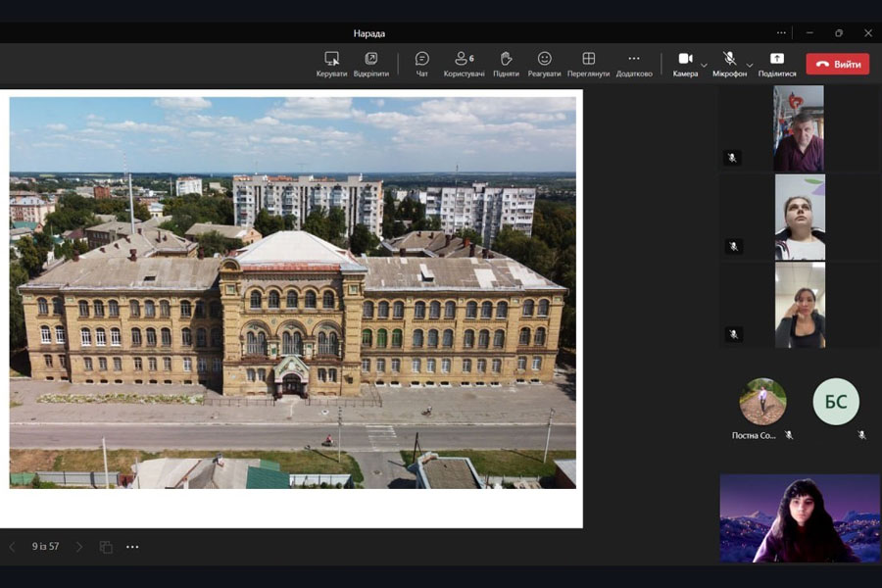The height and width of the screenshot is (588, 882).
Task: Select the БС participant avatar
Action: tap(836, 402)
